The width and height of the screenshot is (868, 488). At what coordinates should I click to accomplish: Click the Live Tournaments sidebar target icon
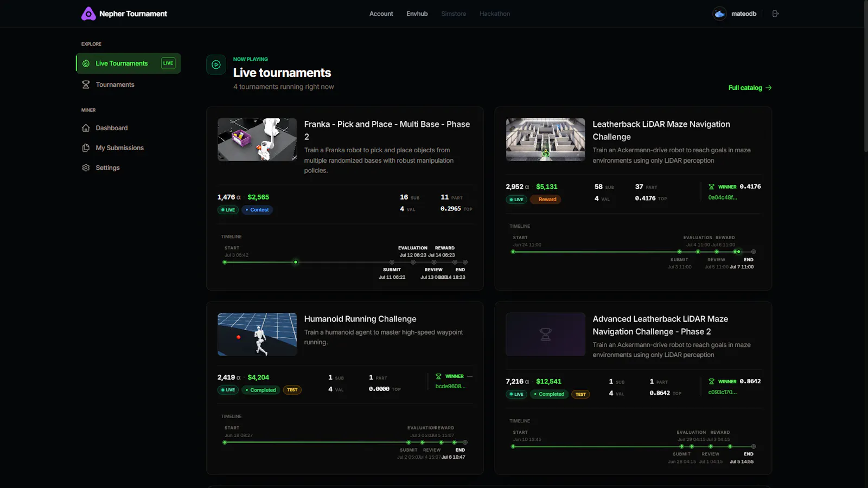[86, 63]
